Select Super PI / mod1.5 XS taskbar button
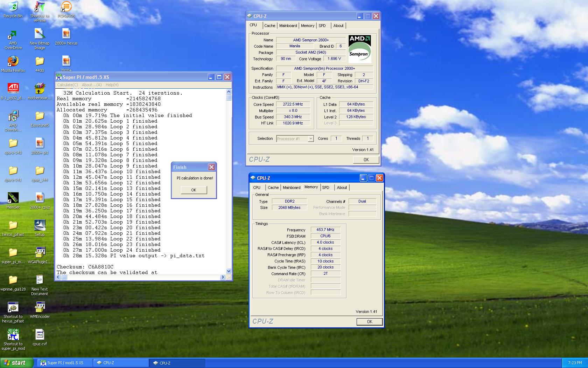 65,363
